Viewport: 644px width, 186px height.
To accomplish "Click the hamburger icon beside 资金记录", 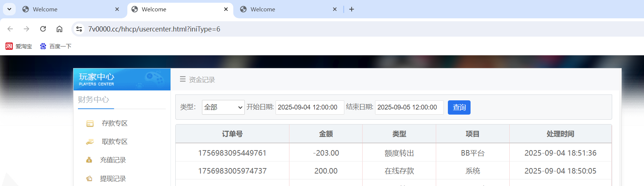I will click(x=183, y=79).
